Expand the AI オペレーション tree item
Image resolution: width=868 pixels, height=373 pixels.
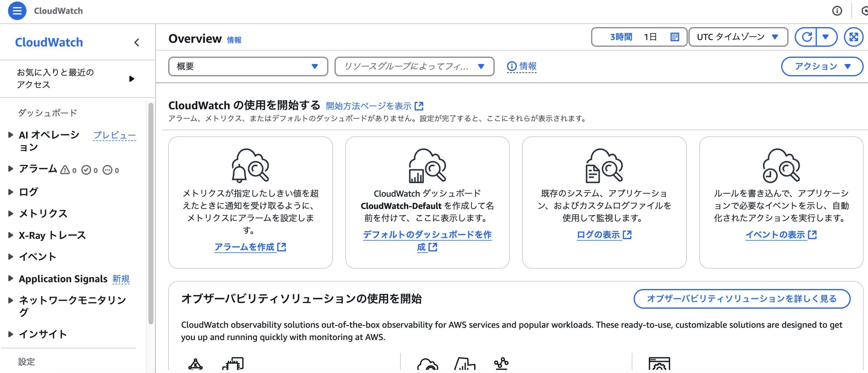(x=11, y=135)
